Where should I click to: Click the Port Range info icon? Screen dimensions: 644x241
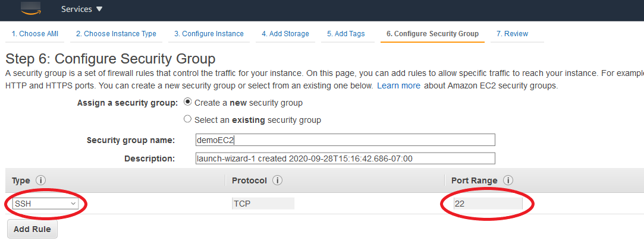[x=508, y=180]
